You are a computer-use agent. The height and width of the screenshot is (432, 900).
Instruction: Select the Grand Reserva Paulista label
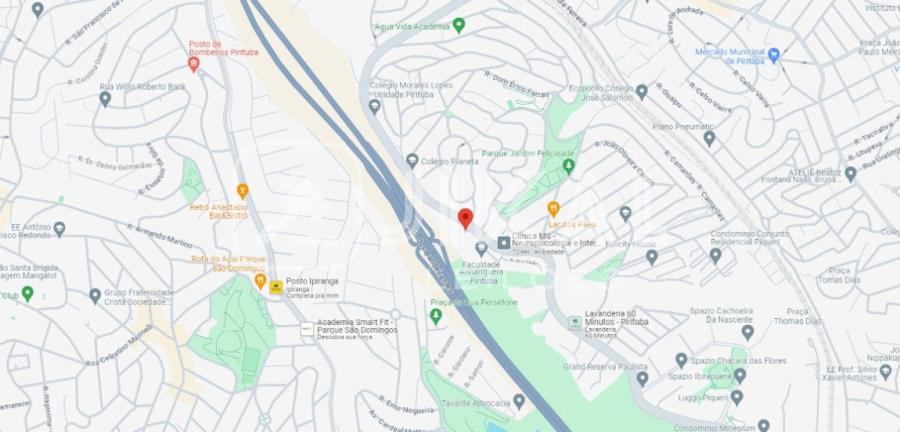(x=605, y=367)
